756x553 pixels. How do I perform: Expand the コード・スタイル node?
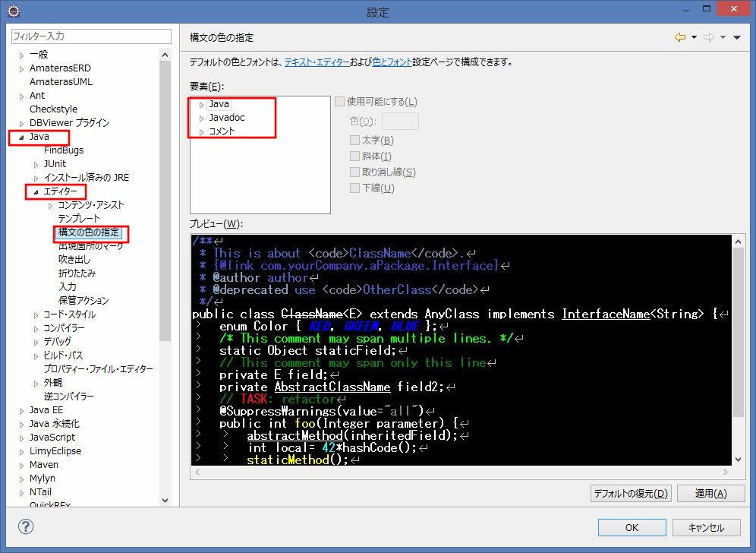[x=36, y=315]
